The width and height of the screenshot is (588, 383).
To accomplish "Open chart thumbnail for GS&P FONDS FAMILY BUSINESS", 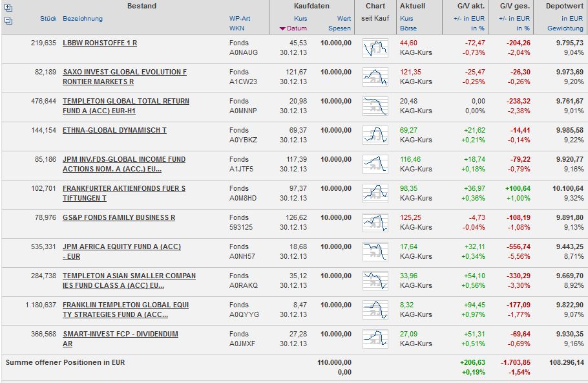I will 375,223.
